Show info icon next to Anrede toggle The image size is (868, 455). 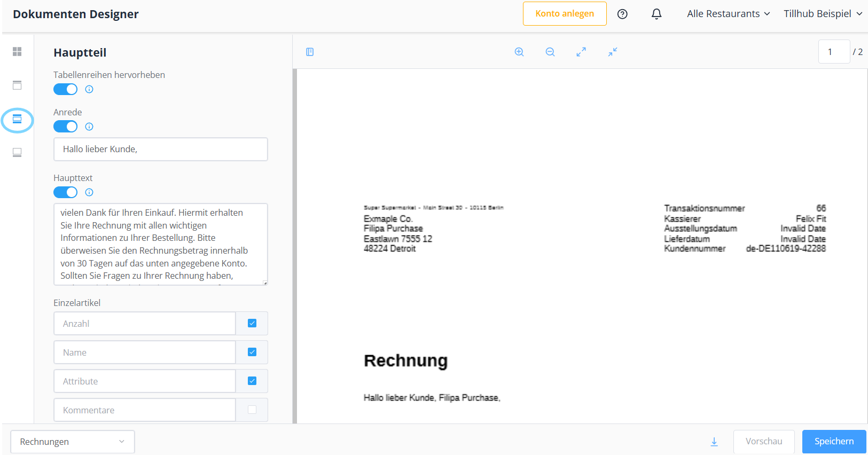coord(89,127)
